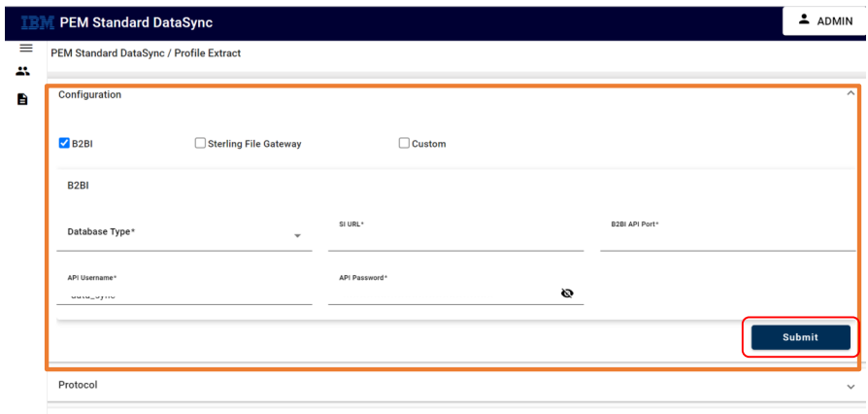Click the user avatar icon beside ADMIN
The image size is (868, 414).
coord(804,20)
